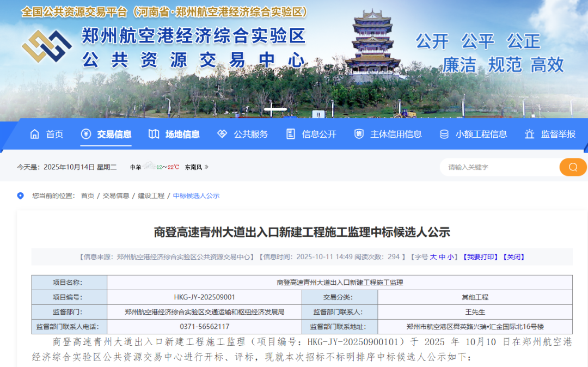The image size is (588, 367).
Task: Select the 中 font size option
Action: point(442,257)
